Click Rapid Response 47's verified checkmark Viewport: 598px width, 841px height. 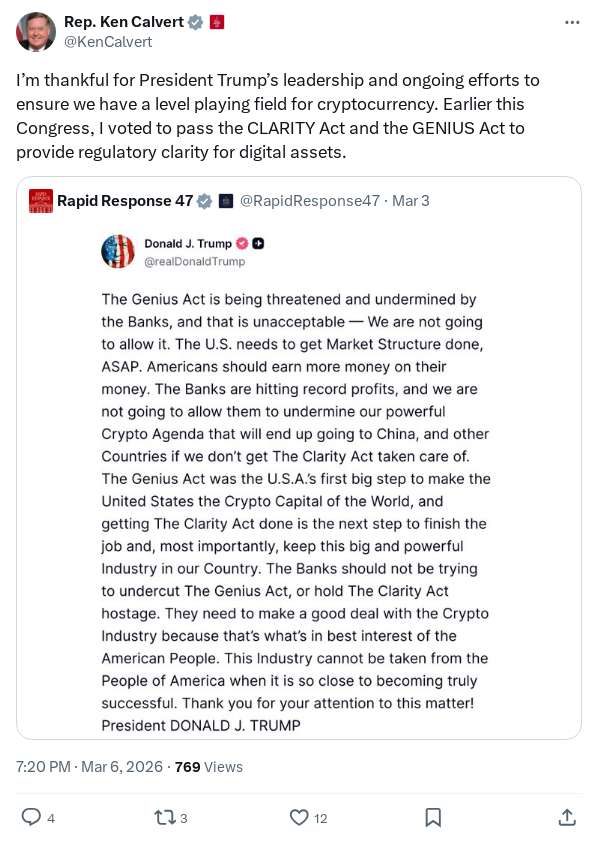204,201
